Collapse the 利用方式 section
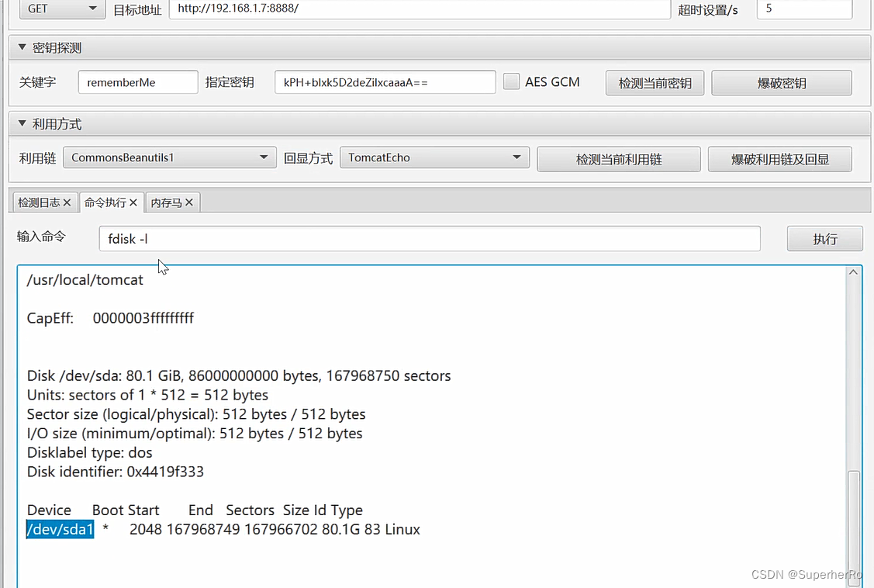The height and width of the screenshot is (588, 874). coord(22,123)
